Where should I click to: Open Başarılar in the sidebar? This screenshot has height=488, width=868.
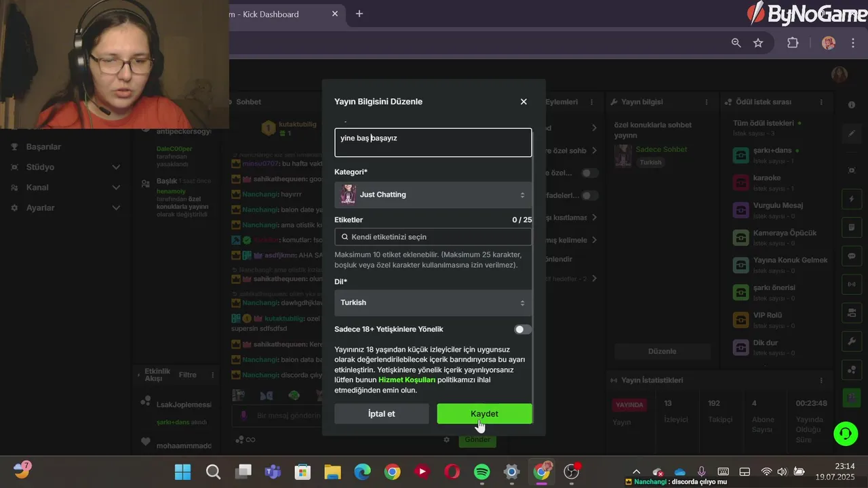[x=43, y=146]
